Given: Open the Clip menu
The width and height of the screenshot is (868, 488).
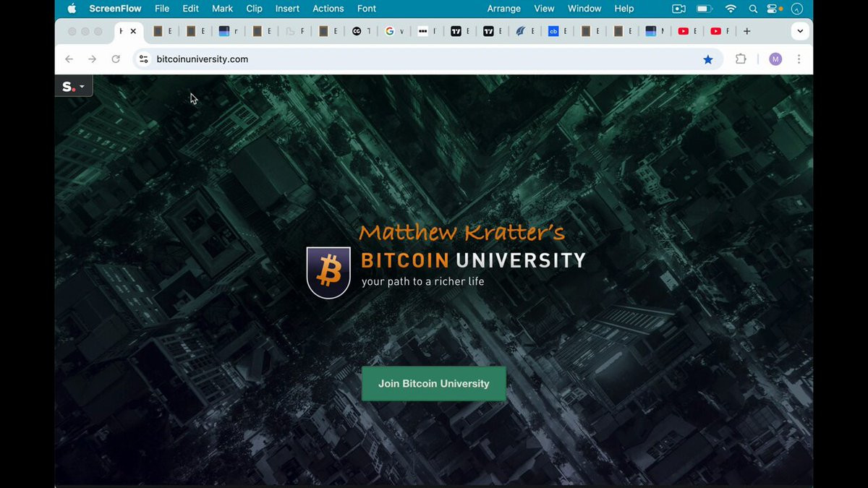Looking at the screenshot, I should [x=254, y=9].
